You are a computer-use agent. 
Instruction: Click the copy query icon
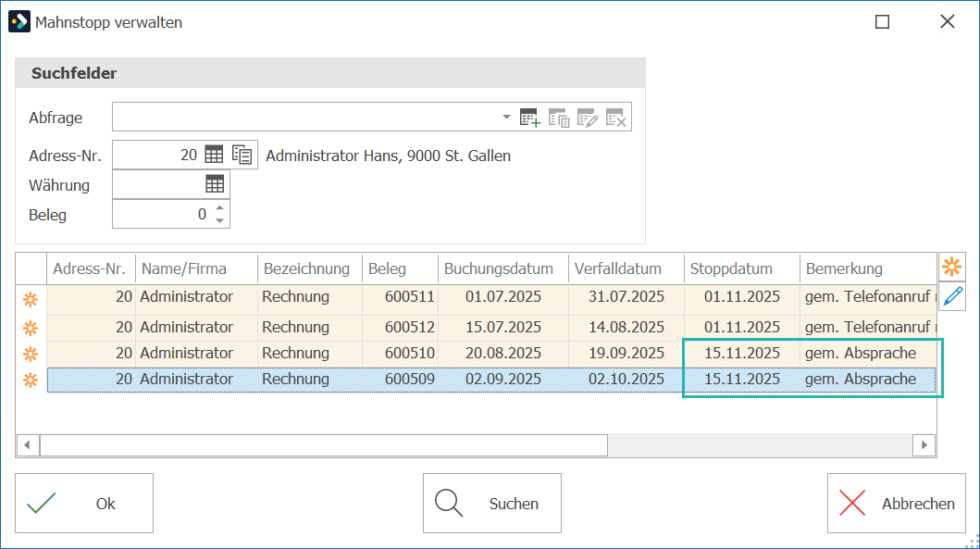(x=559, y=118)
